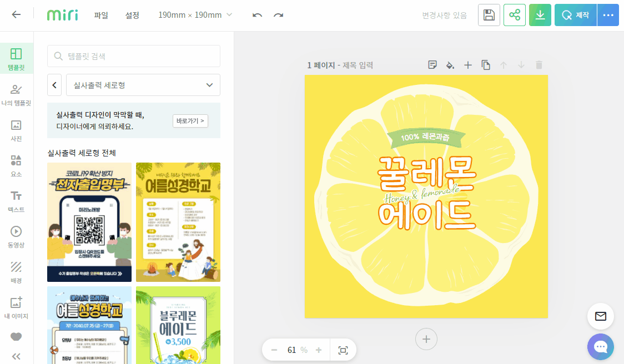This screenshot has height=364, width=624.
Task: Open the more options ellipsis menu
Action: [608, 15]
